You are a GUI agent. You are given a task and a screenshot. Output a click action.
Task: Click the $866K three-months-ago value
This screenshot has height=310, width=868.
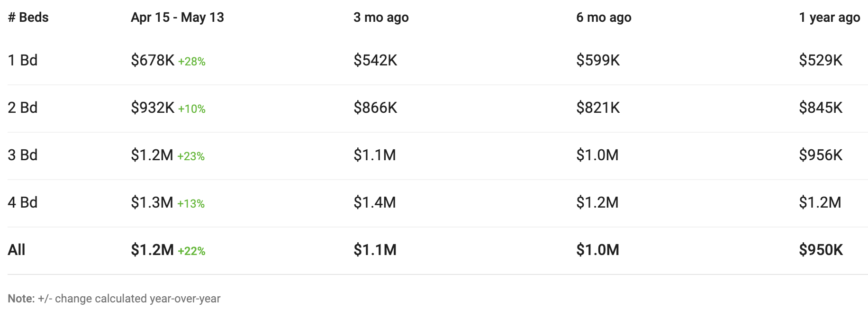(375, 108)
